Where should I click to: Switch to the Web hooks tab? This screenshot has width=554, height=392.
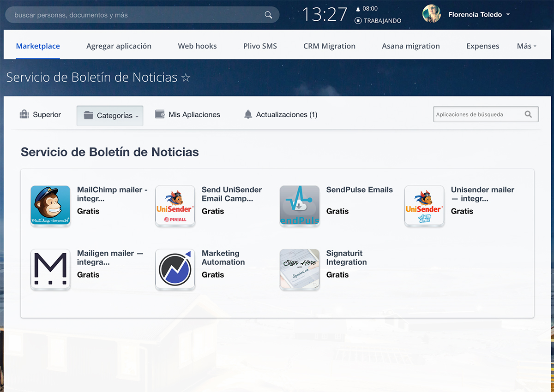coord(197,46)
